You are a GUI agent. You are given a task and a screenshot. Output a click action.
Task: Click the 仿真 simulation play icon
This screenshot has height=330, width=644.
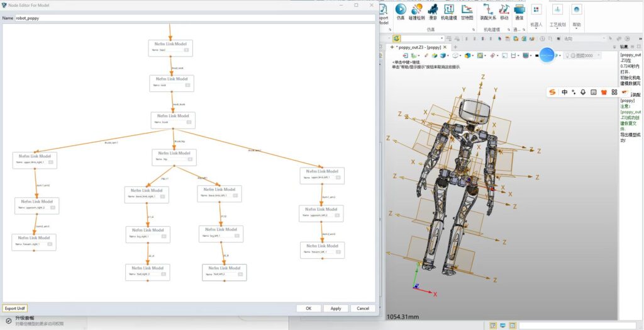[401, 10]
